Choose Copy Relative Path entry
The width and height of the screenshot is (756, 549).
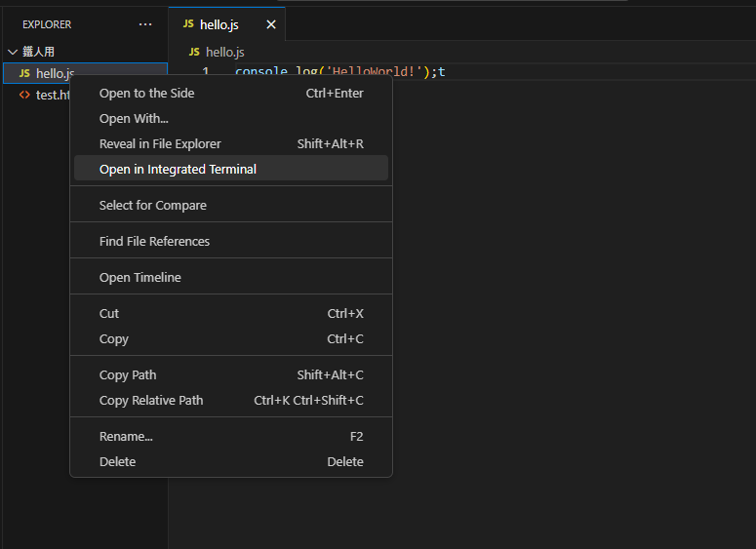tap(231, 401)
